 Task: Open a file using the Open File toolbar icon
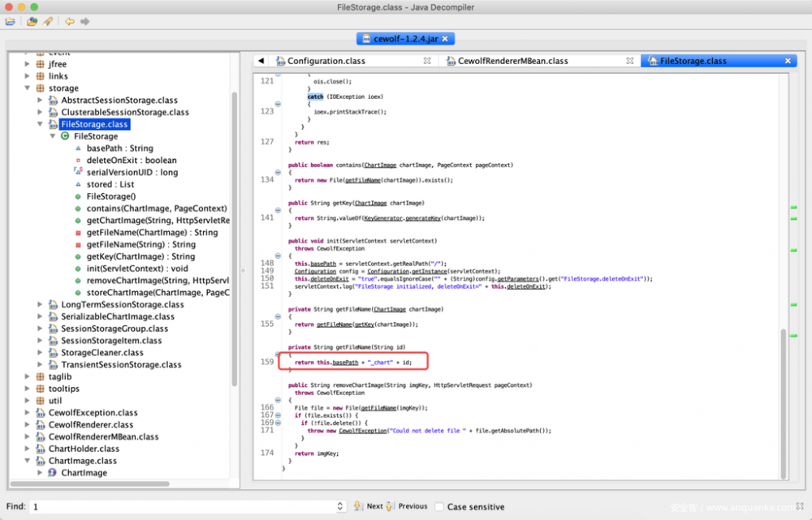pyautogui.click(x=8, y=22)
